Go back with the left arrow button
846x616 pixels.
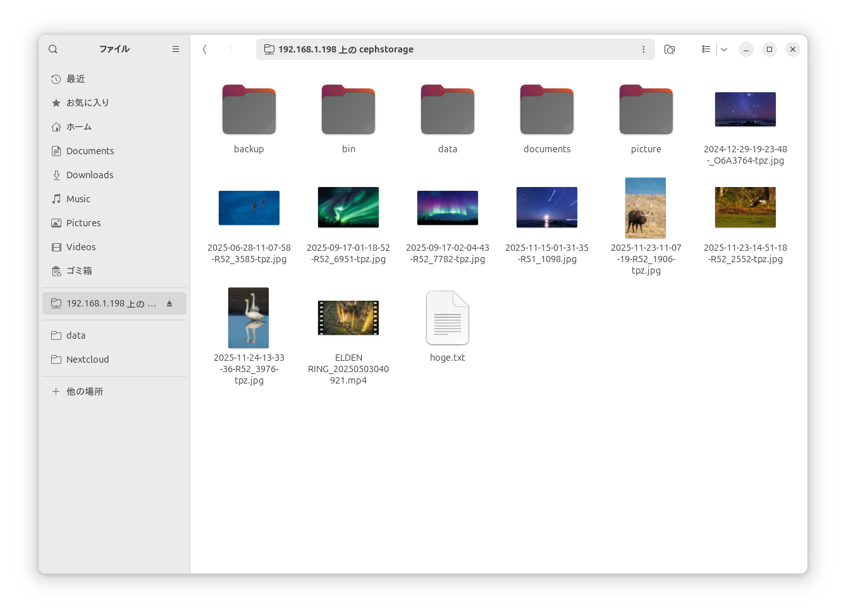point(205,49)
